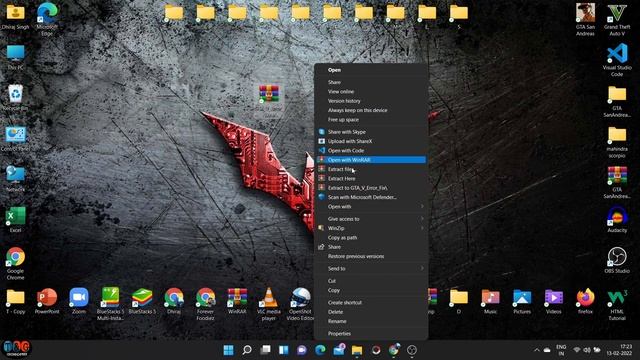The image size is (640, 360).
Task: Choose Always keep on this device
Action: pos(371,110)
